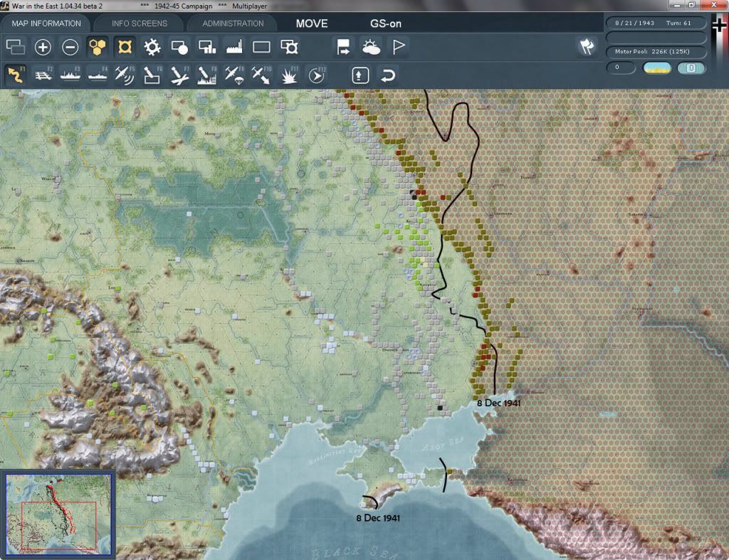The image size is (729, 560).
Task: Click the Motor Pool 226K readout
Action: [656, 51]
